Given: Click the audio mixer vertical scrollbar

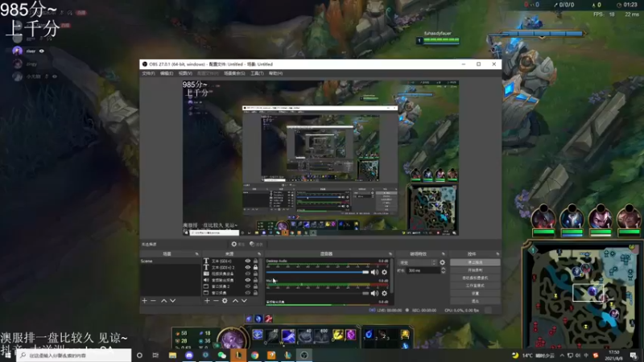Looking at the screenshot, I should coord(393,276).
